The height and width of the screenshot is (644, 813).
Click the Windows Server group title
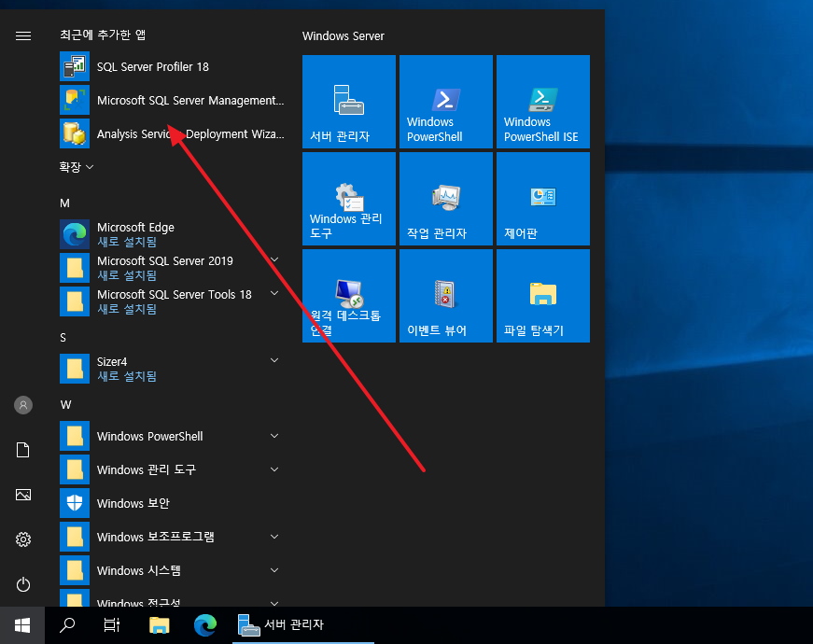coord(343,35)
